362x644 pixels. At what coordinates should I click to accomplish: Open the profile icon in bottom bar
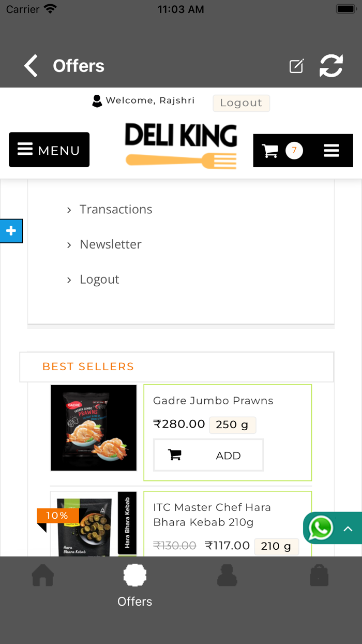click(227, 575)
